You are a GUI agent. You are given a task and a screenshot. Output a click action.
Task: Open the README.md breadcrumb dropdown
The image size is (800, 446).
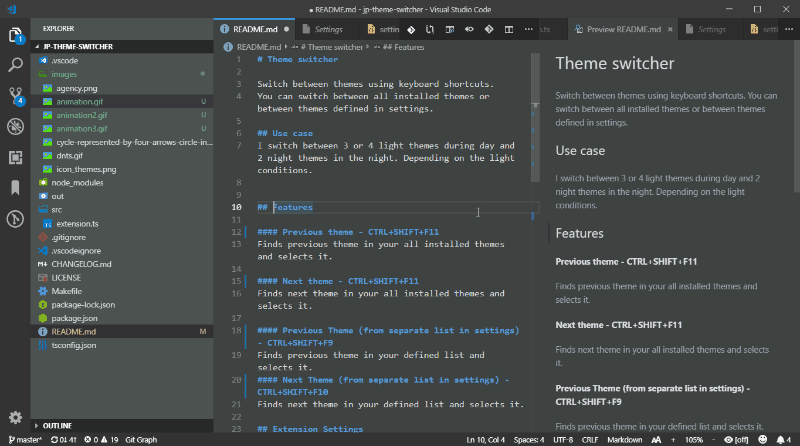coord(253,47)
